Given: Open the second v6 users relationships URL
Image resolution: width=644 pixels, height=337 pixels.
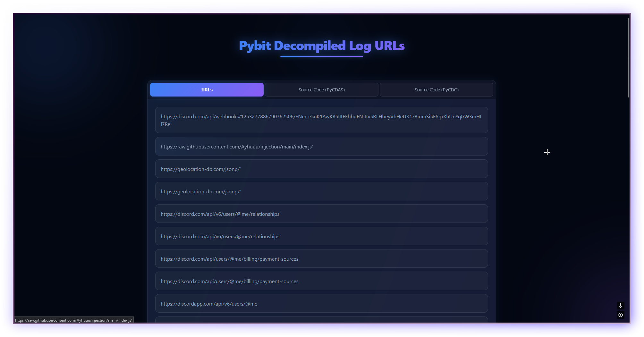Looking at the screenshot, I should [x=322, y=236].
